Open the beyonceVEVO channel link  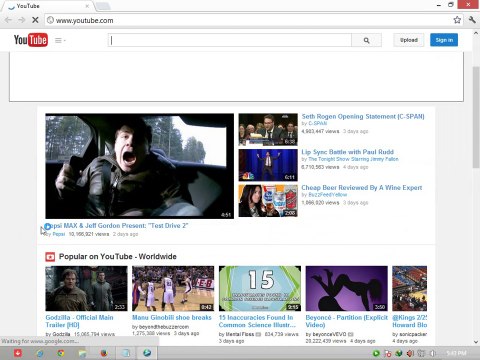click(x=330, y=334)
